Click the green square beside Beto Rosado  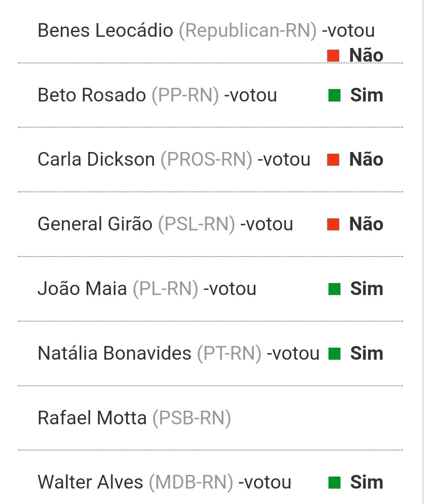click(334, 95)
